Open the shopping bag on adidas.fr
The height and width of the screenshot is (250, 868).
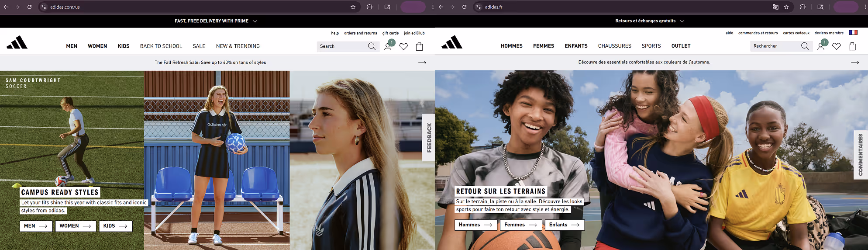[x=852, y=46]
